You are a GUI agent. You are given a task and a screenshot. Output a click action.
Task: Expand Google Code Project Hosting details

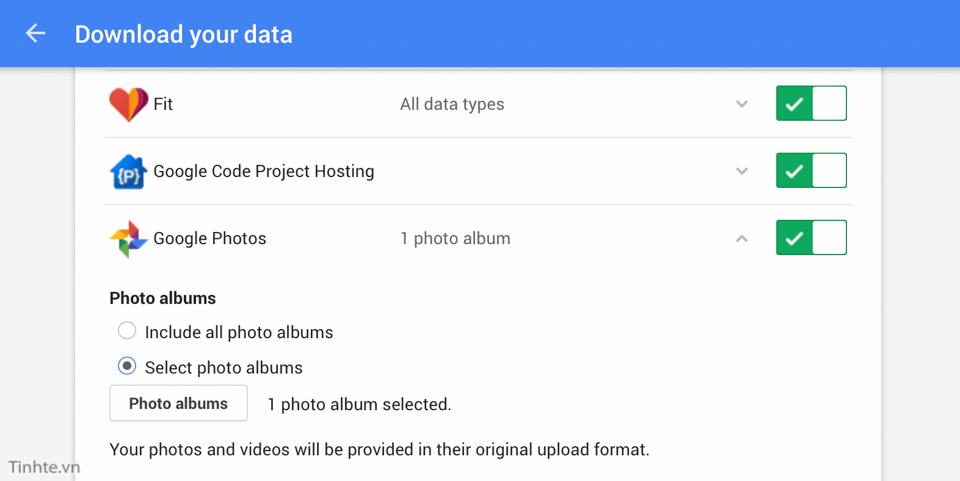741,171
